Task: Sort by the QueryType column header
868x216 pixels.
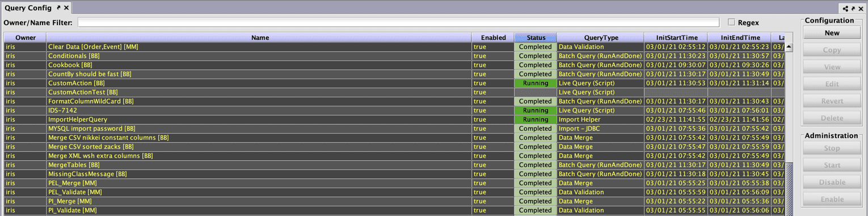Action: point(600,38)
